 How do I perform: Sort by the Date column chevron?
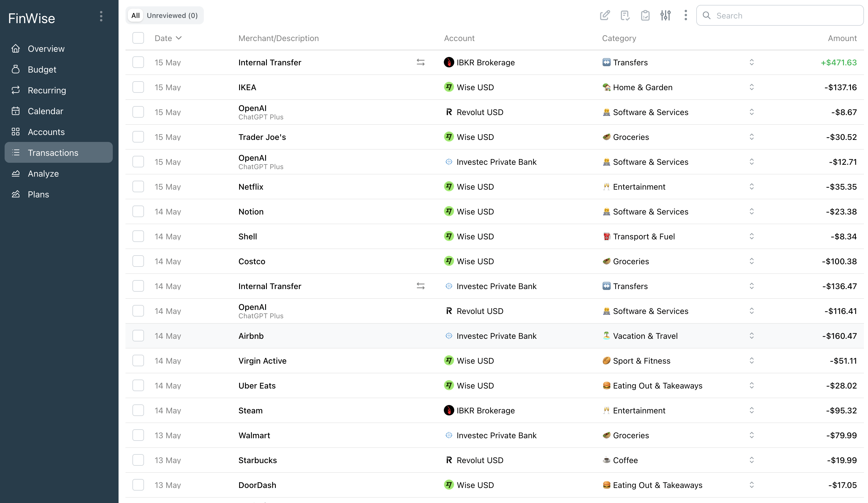(178, 38)
